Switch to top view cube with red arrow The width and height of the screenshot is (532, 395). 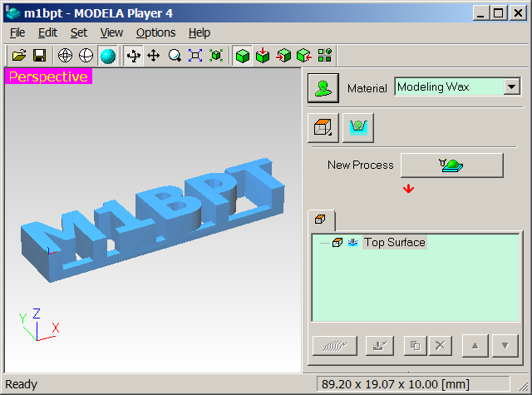tap(263, 56)
